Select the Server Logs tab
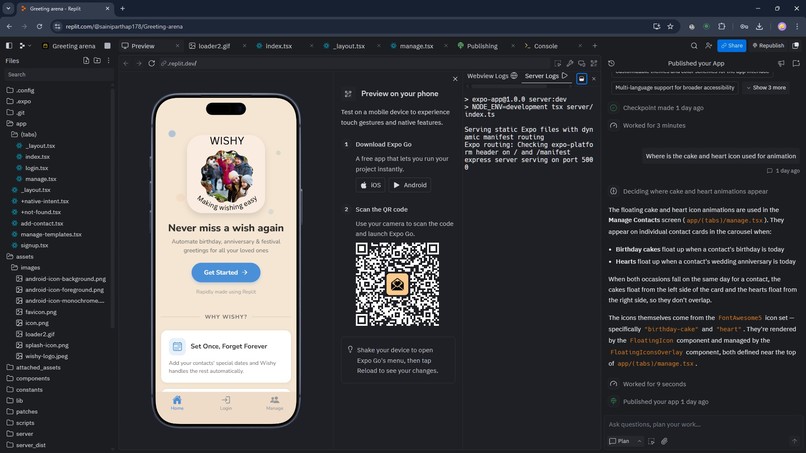This screenshot has height=453, width=806. pyautogui.click(x=546, y=76)
